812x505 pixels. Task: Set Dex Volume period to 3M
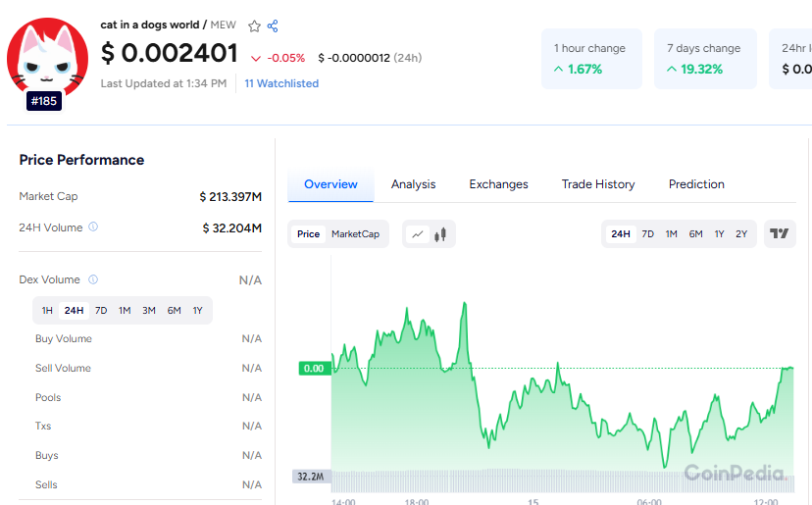coord(149,310)
